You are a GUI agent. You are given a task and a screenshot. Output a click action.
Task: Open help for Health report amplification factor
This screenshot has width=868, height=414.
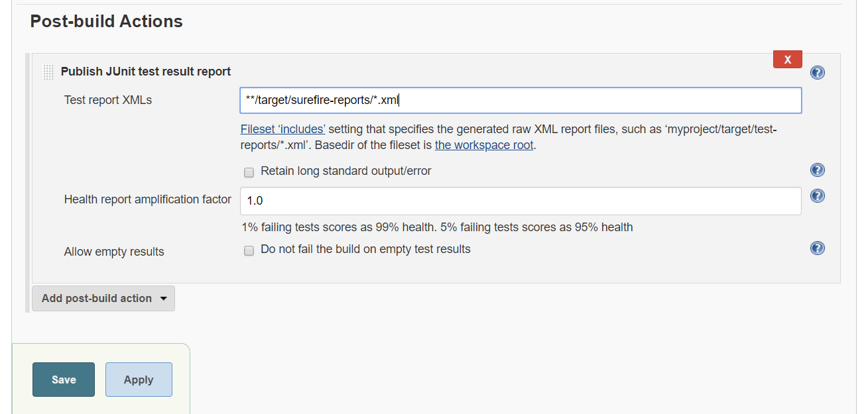(818, 196)
